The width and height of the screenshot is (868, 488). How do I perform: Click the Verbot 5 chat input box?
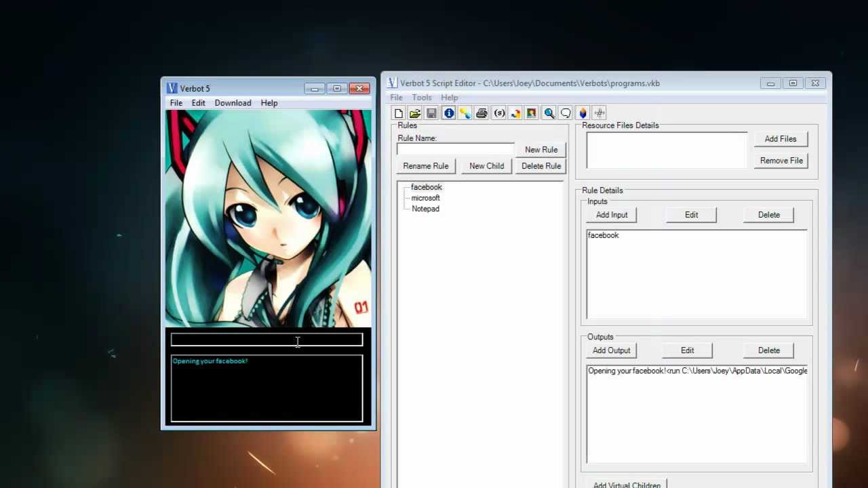[267, 340]
